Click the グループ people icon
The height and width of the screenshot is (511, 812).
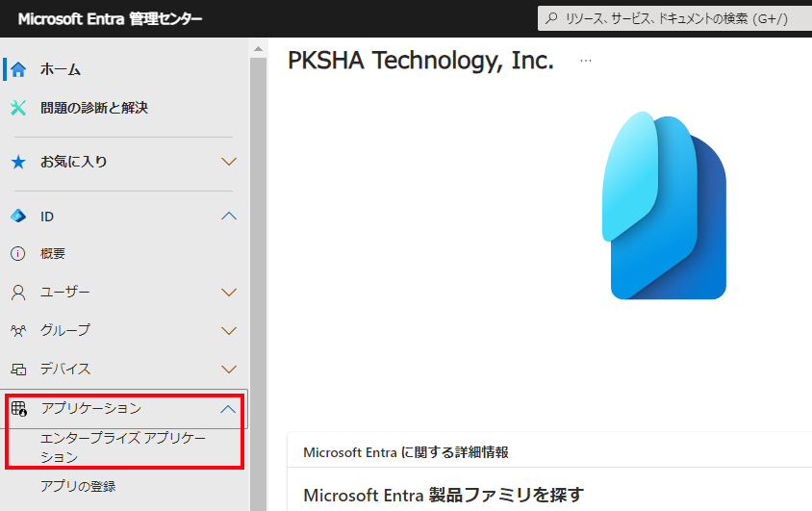click(x=18, y=331)
